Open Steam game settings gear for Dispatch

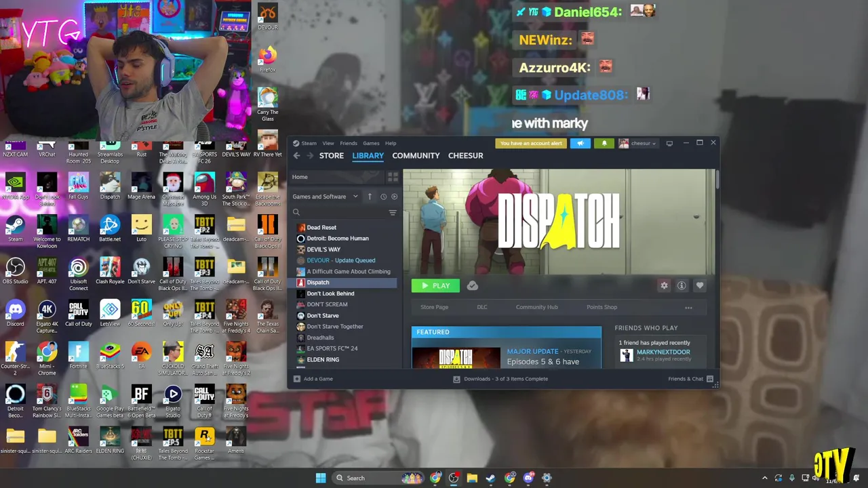pos(664,285)
